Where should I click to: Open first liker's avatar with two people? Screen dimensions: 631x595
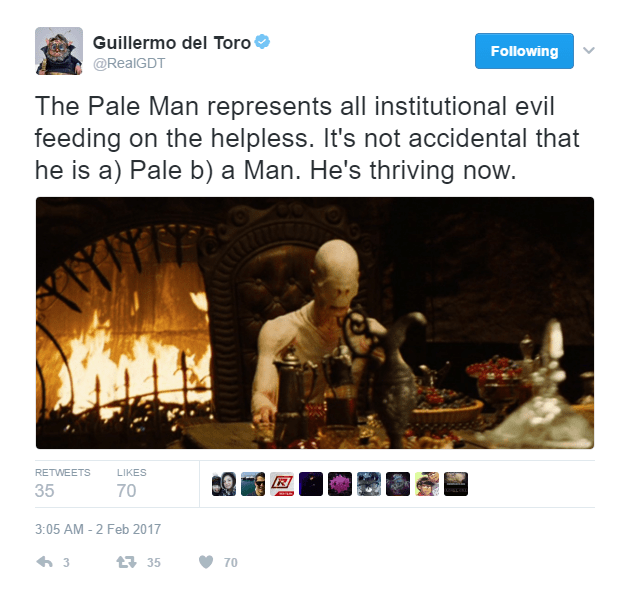(x=224, y=484)
